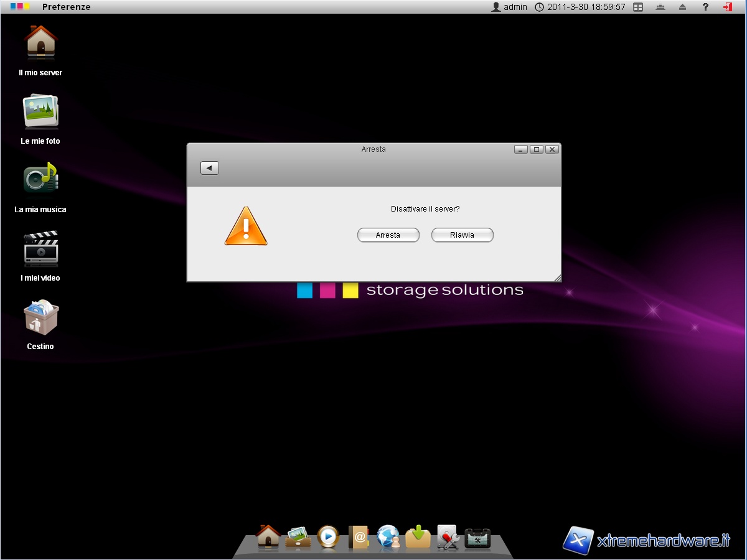The height and width of the screenshot is (560, 747).
Task: Open I miei video desktop icon
Action: tap(40, 248)
